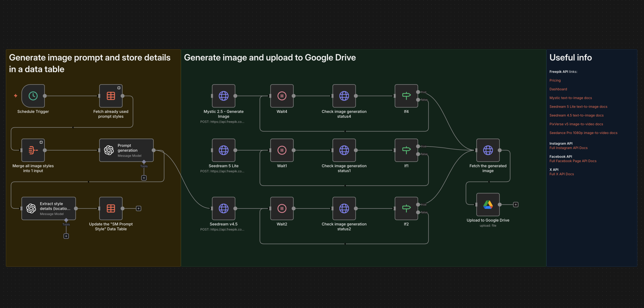Open Mystic text-to-image docs
This screenshot has height=308, width=644.
click(571, 98)
